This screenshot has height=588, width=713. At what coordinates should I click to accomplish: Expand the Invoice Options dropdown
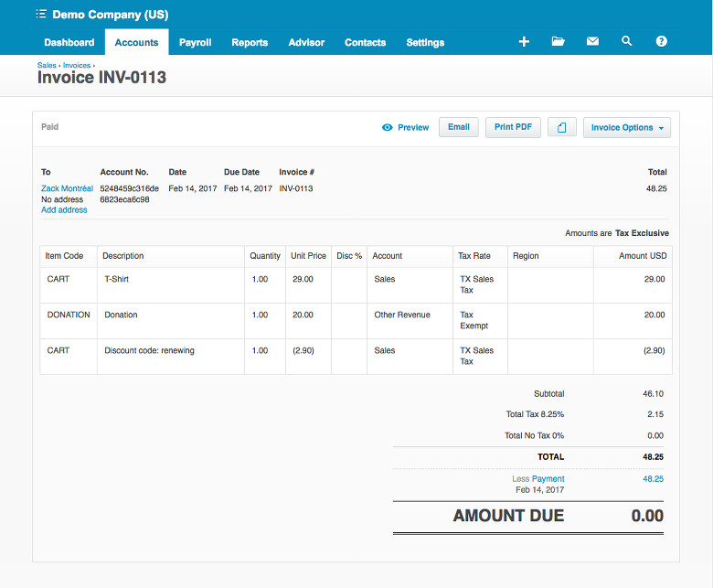pyautogui.click(x=627, y=128)
